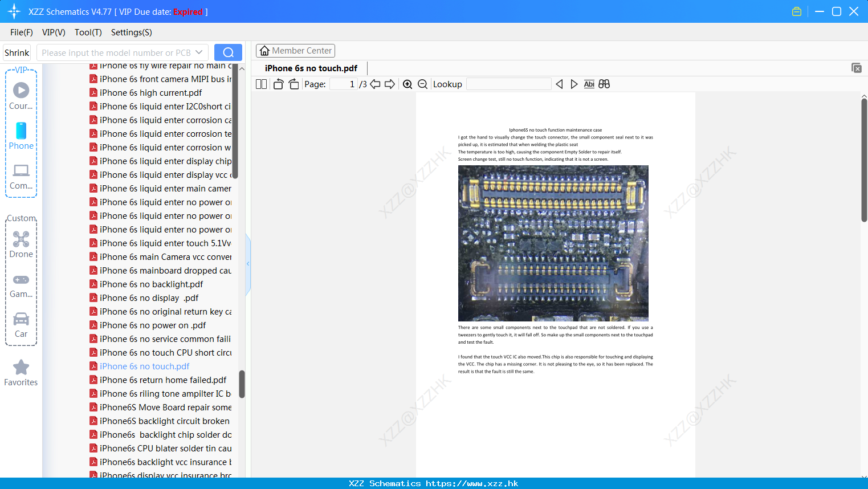This screenshot has height=489, width=868.
Task: Open the Tool(T) menu
Action: (88, 32)
